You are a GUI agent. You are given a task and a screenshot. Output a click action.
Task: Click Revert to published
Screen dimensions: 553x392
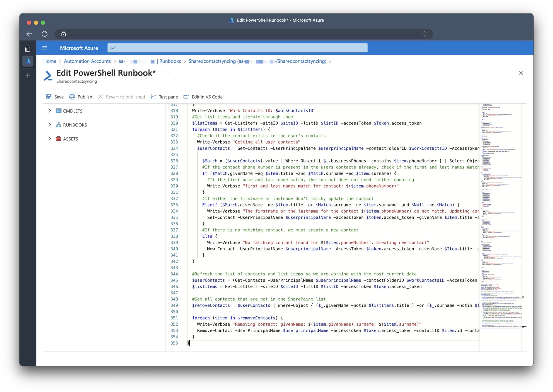pyautogui.click(x=122, y=97)
